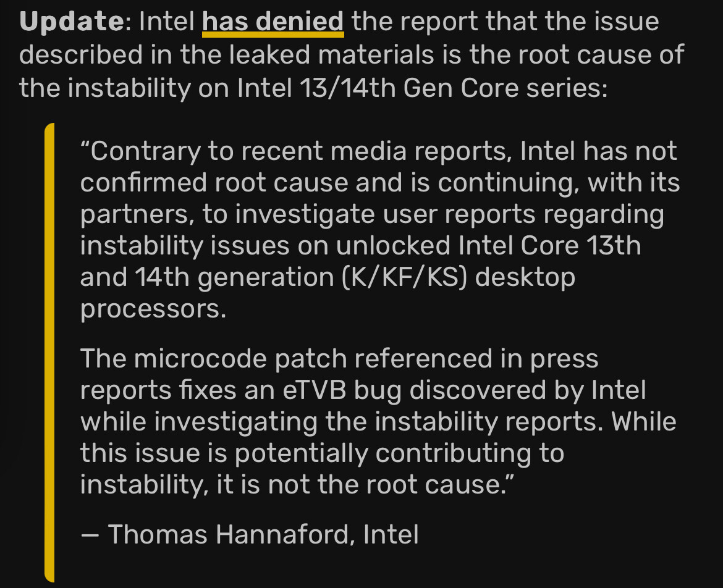Click the yellow blockquote bar
The image size is (723, 588).
point(50,352)
